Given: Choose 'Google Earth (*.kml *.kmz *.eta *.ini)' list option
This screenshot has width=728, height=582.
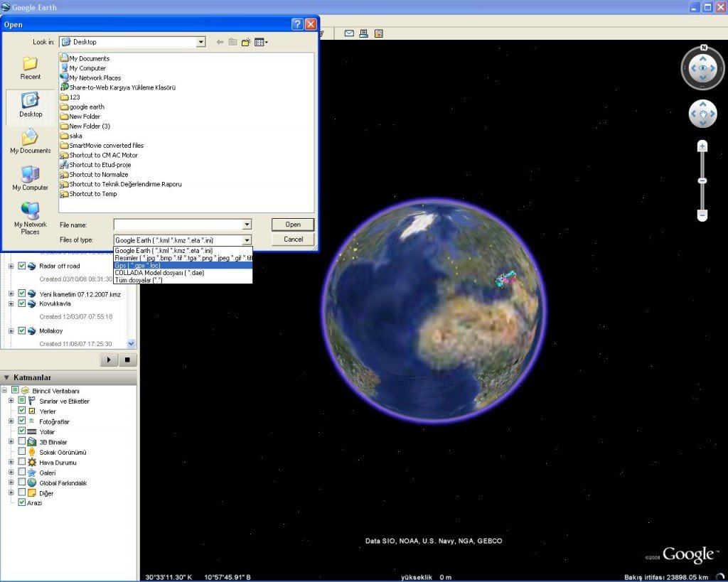Looking at the screenshot, I should 183,251.
